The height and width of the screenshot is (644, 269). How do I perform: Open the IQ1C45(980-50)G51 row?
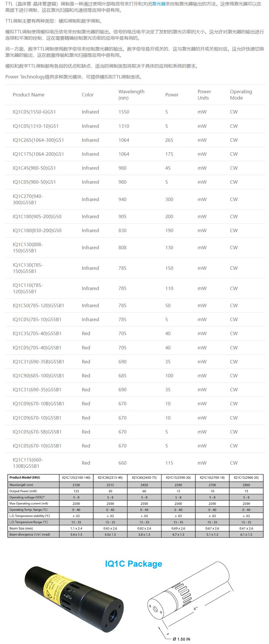[x=34, y=168]
